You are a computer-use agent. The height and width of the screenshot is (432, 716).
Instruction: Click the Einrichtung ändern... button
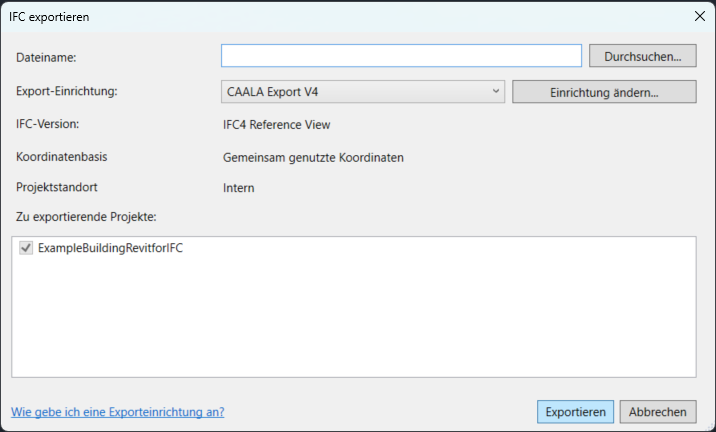[x=604, y=92]
